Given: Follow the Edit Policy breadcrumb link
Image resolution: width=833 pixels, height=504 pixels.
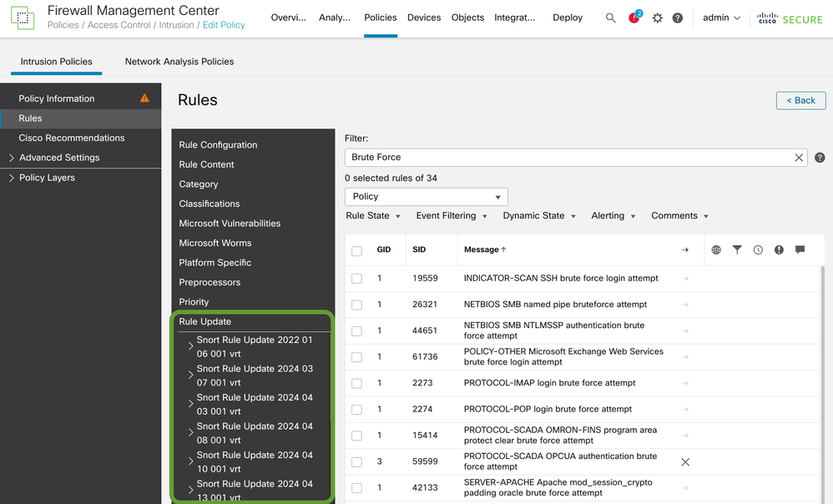Looking at the screenshot, I should (224, 25).
